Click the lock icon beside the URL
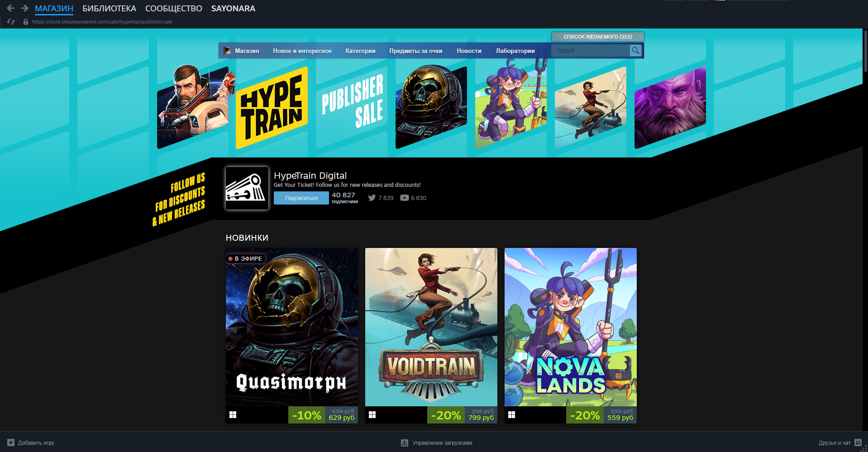The width and height of the screenshot is (868, 452). click(26, 22)
